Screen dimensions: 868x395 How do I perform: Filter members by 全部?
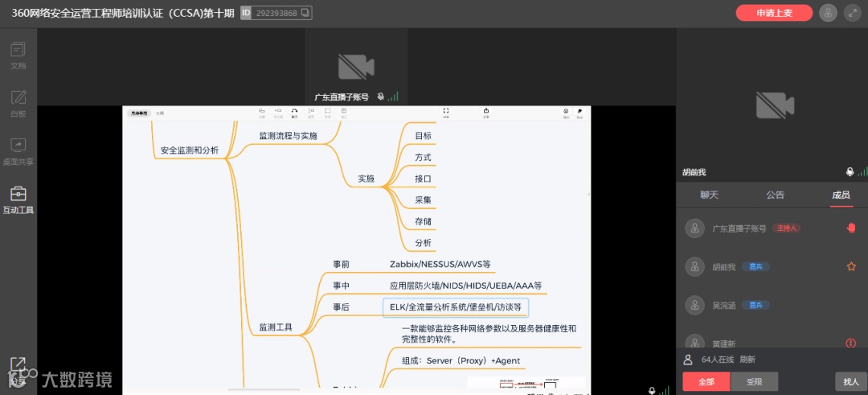[706, 381]
